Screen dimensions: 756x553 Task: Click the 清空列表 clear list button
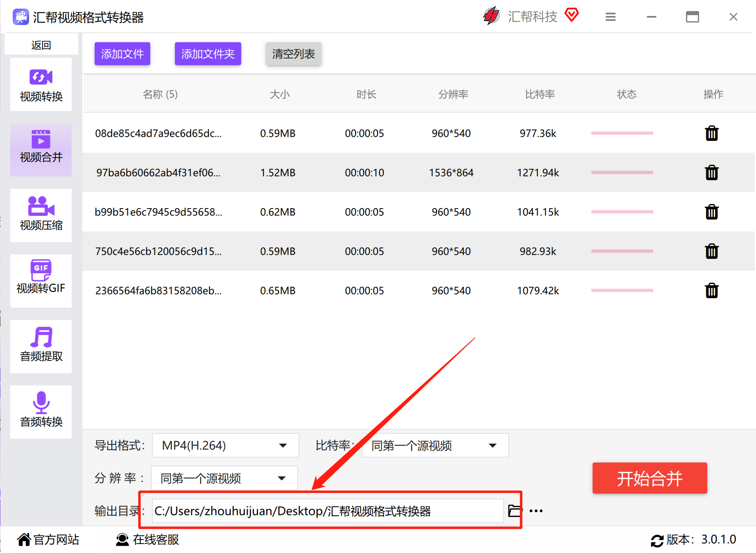294,54
